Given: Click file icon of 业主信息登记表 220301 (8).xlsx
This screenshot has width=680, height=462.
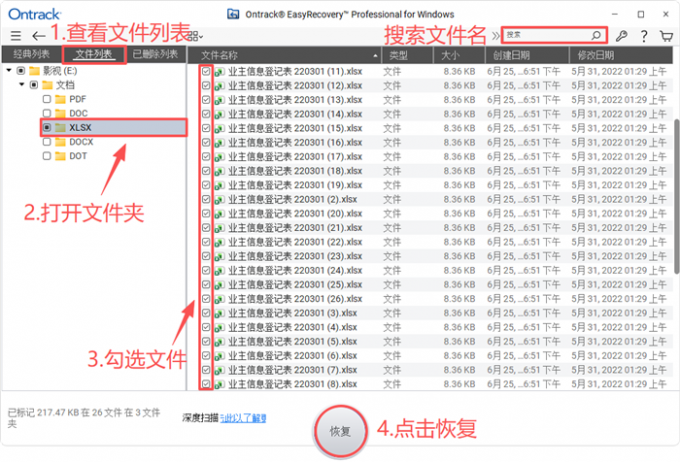Looking at the screenshot, I should (x=220, y=384).
